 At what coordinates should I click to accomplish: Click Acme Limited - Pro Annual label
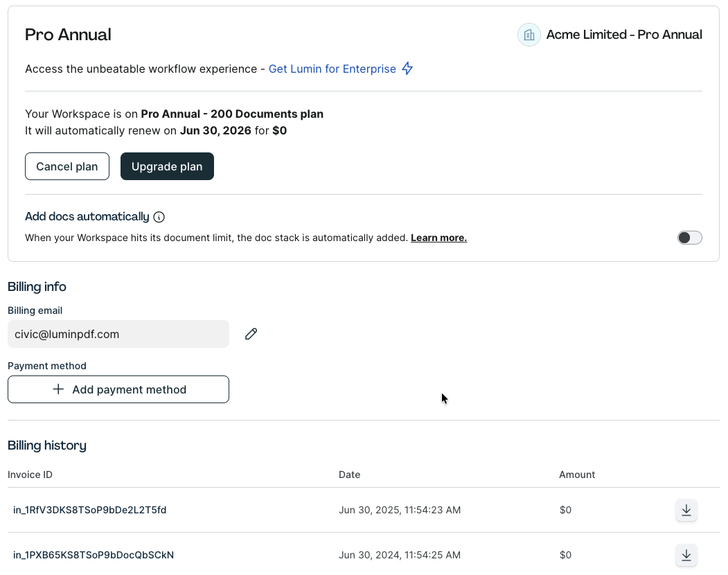point(624,35)
